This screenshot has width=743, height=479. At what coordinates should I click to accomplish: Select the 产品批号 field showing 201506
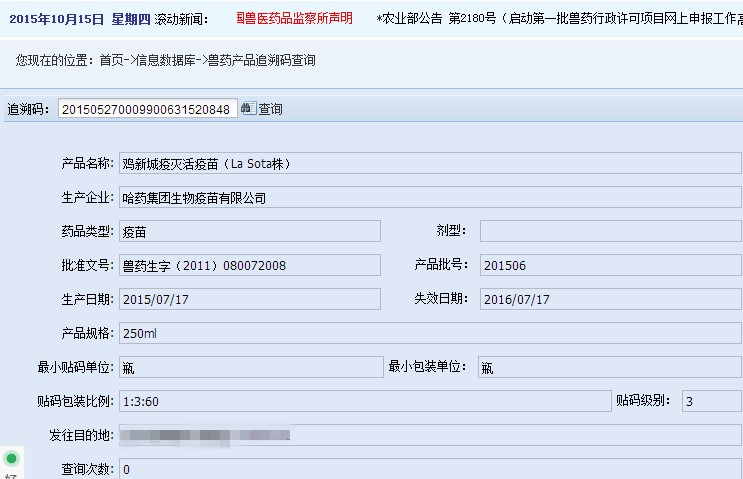(610, 265)
